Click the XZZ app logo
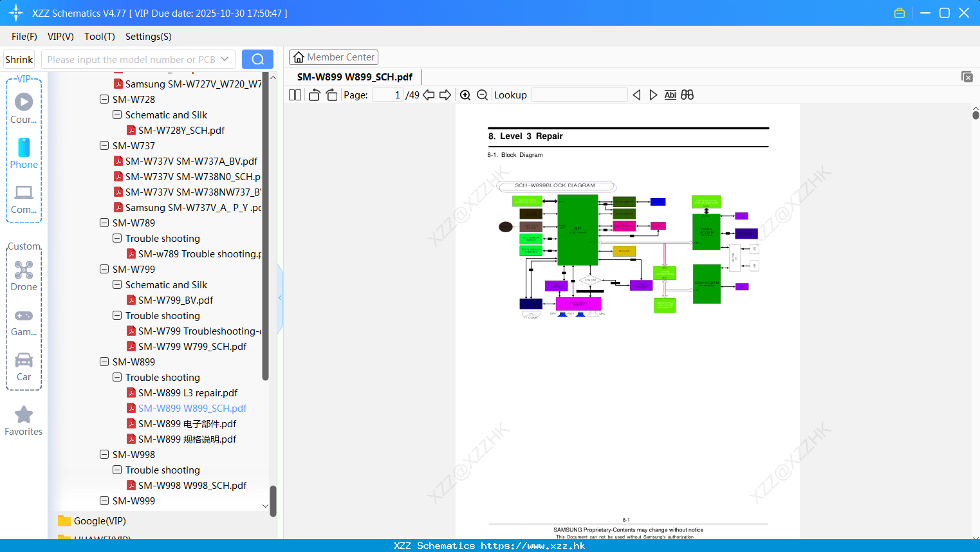 coord(16,13)
